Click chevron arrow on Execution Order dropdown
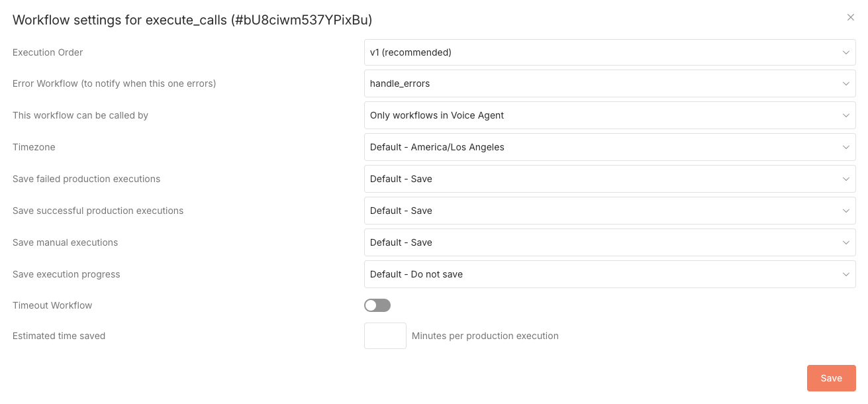The height and width of the screenshot is (404, 868). (x=845, y=52)
